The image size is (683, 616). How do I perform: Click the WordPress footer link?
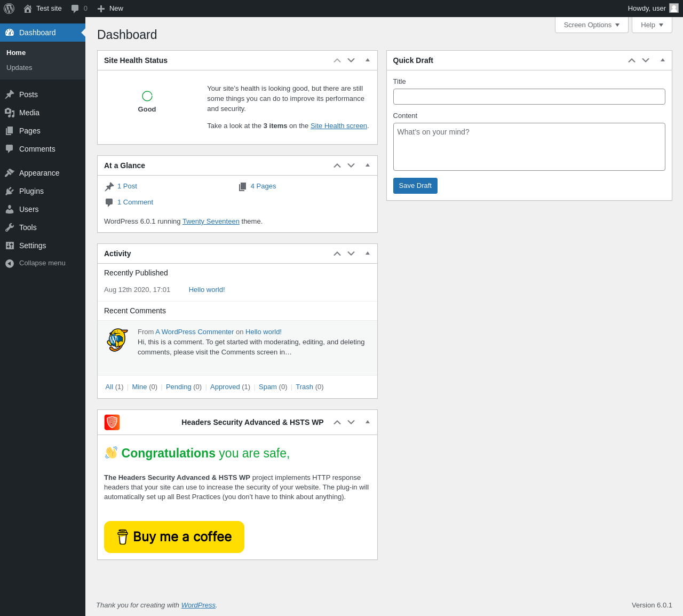(198, 605)
